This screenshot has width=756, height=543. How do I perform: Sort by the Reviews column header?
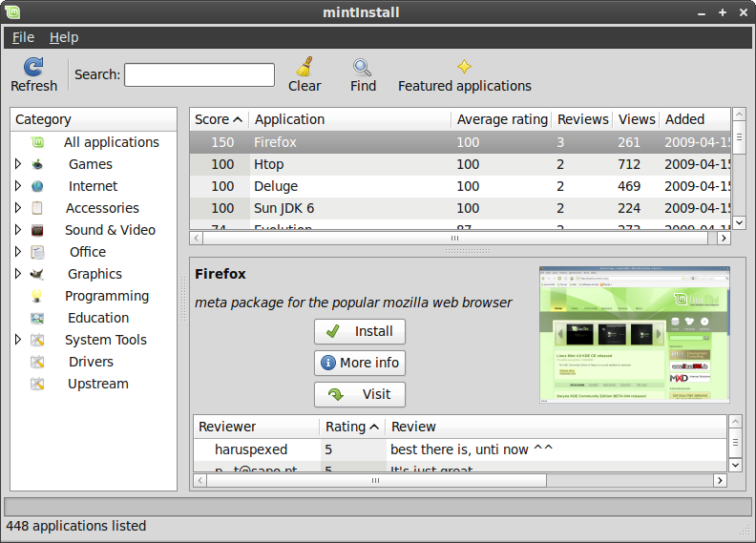pos(582,119)
